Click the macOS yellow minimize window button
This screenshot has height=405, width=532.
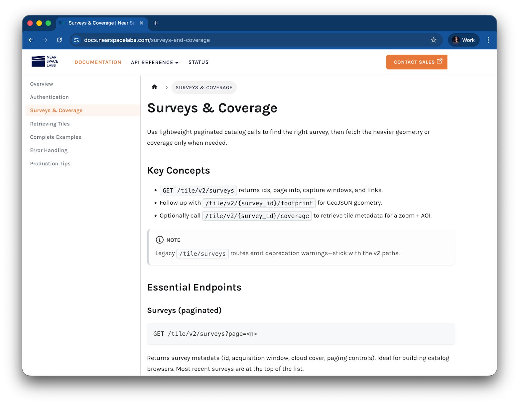tap(39, 23)
